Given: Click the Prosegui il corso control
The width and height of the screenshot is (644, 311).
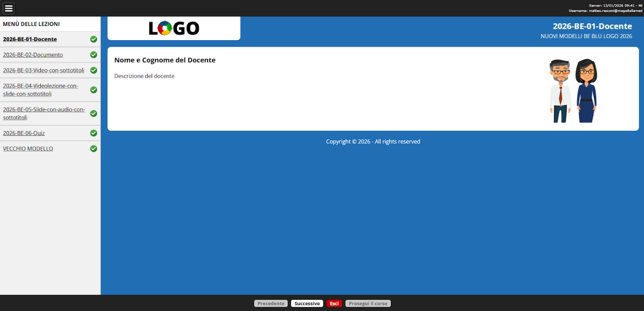Looking at the screenshot, I should click(368, 303).
